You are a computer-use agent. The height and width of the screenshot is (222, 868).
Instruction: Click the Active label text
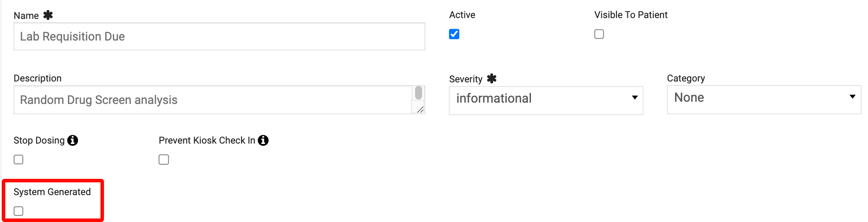[x=462, y=15]
